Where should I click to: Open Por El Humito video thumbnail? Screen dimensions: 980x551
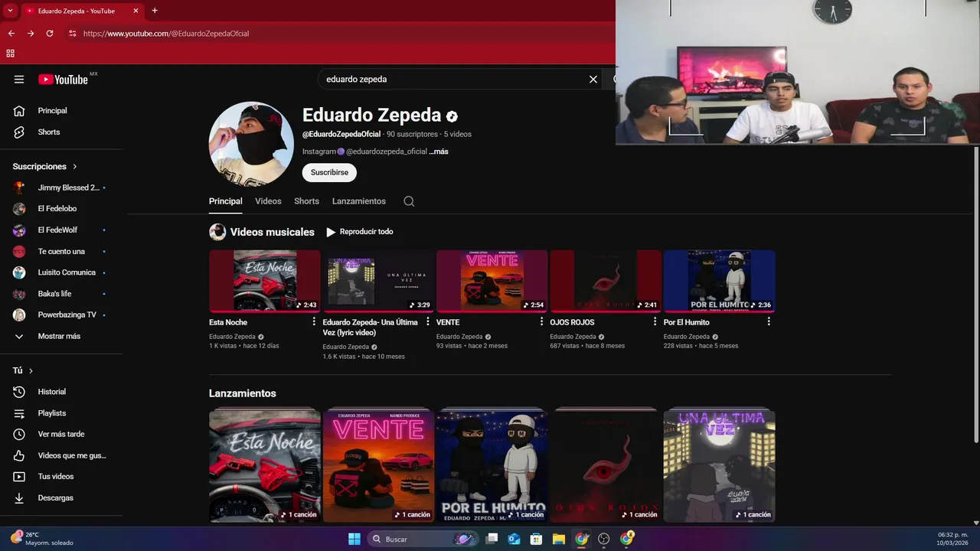(720, 281)
